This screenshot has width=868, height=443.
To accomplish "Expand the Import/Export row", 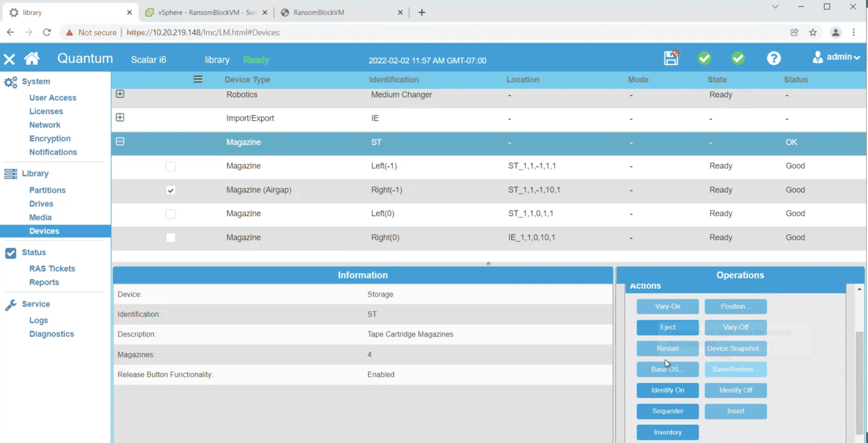I will (120, 117).
